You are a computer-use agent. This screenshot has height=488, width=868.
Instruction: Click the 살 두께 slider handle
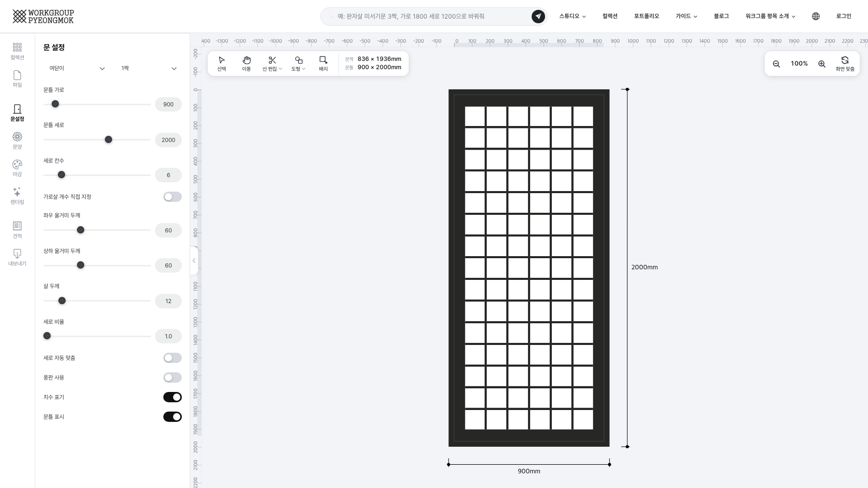tap(62, 301)
